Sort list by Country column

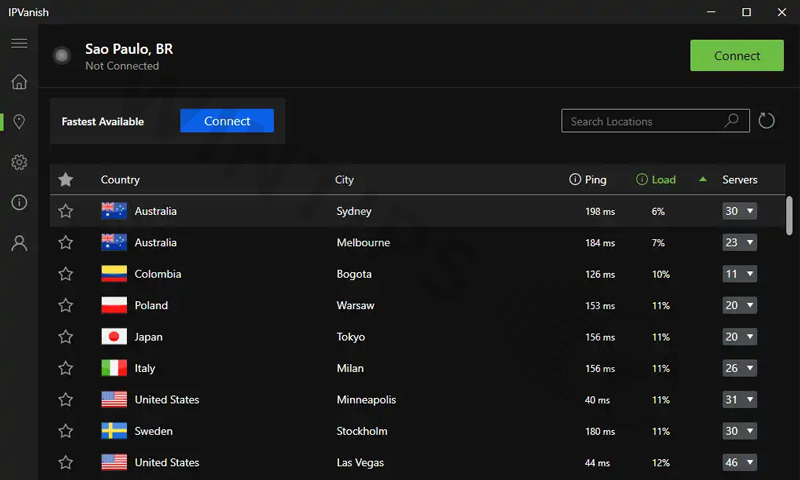(x=120, y=180)
